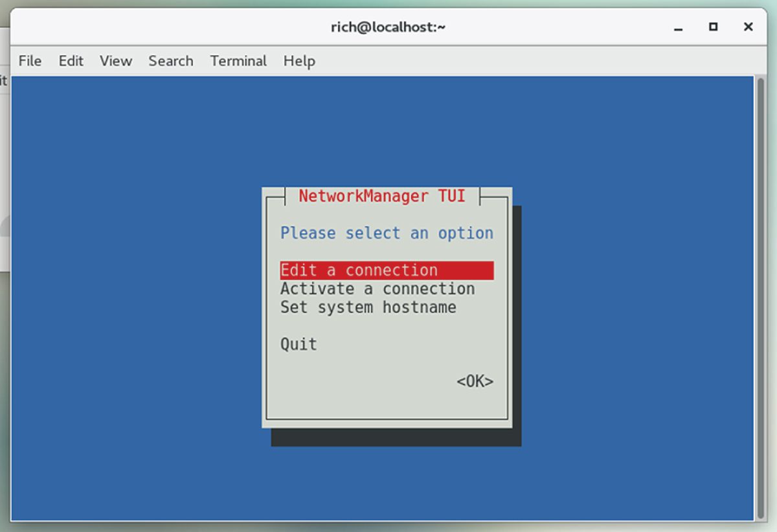Close the rich@localhost terminal window
Viewport: 777px width, 532px height.
coord(748,27)
